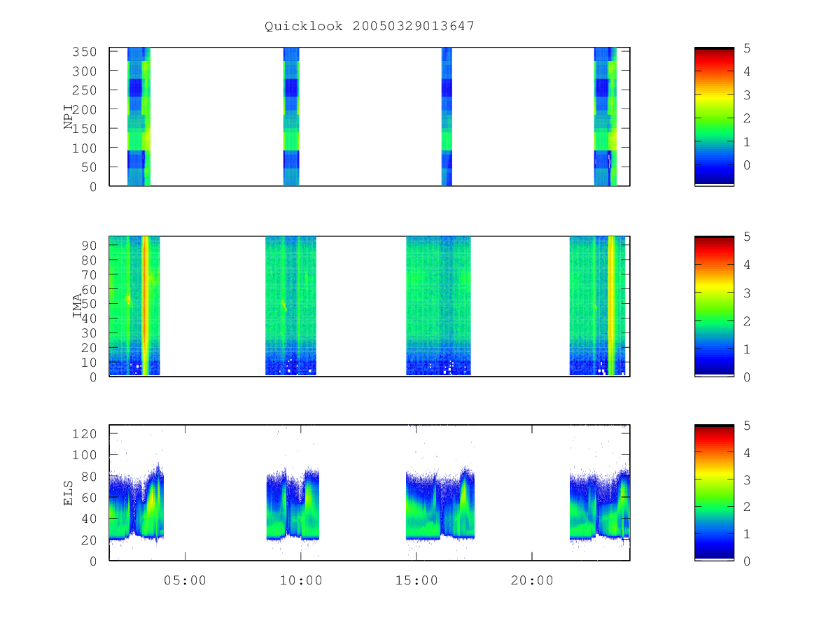Click the 350 tick on NPI axis
This screenshot has height=630, width=840.
[85, 52]
